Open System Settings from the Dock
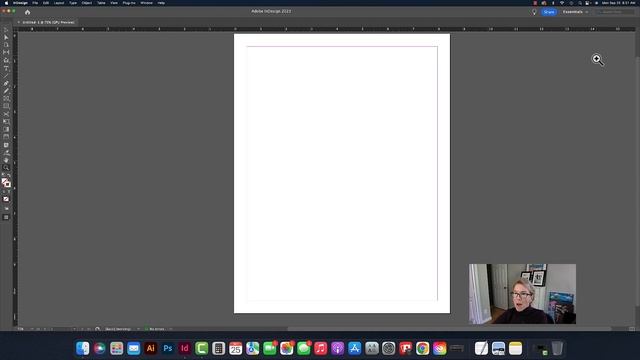640x360 pixels. coord(389,348)
